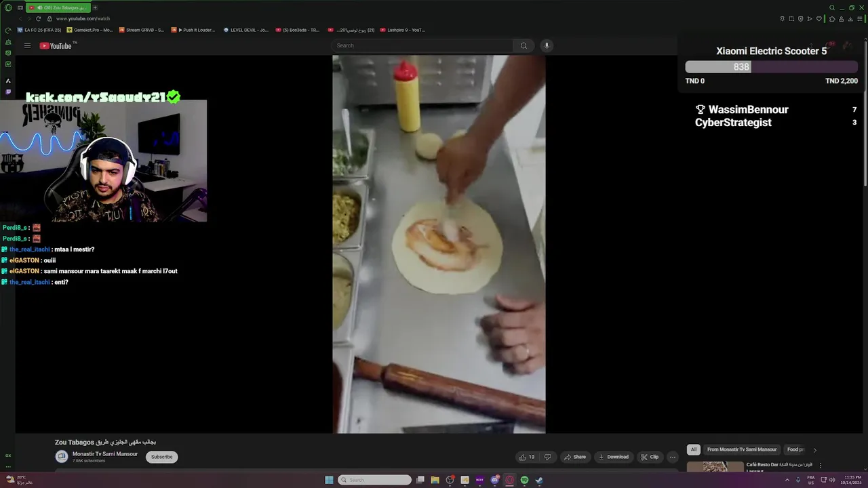Viewport: 868px width, 488px height.
Task: Open the Gamekot.Pro bookmark
Action: (90, 30)
